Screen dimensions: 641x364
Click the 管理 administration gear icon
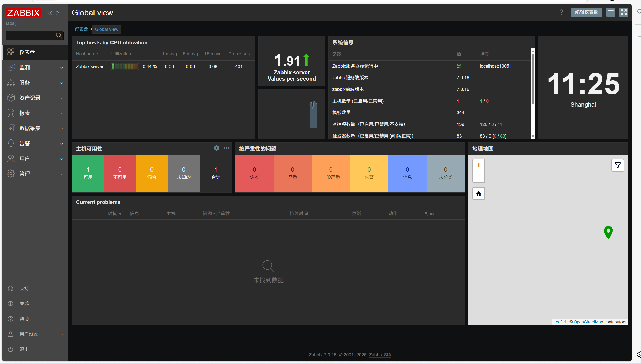click(11, 174)
